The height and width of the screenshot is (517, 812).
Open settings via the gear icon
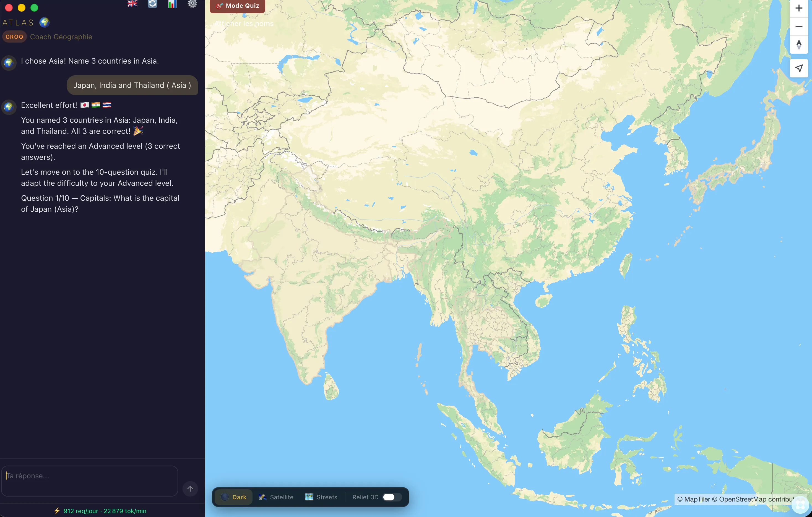click(192, 4)
